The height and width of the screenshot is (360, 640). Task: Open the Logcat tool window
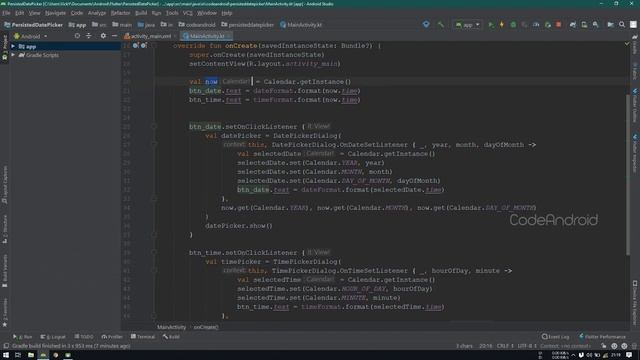(x=53, y=337)
